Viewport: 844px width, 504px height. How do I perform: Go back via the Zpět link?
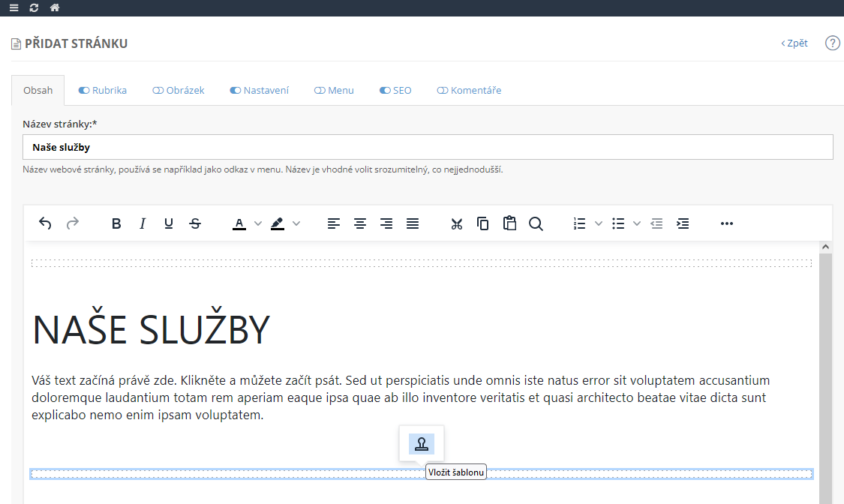(x=794, y=43)
